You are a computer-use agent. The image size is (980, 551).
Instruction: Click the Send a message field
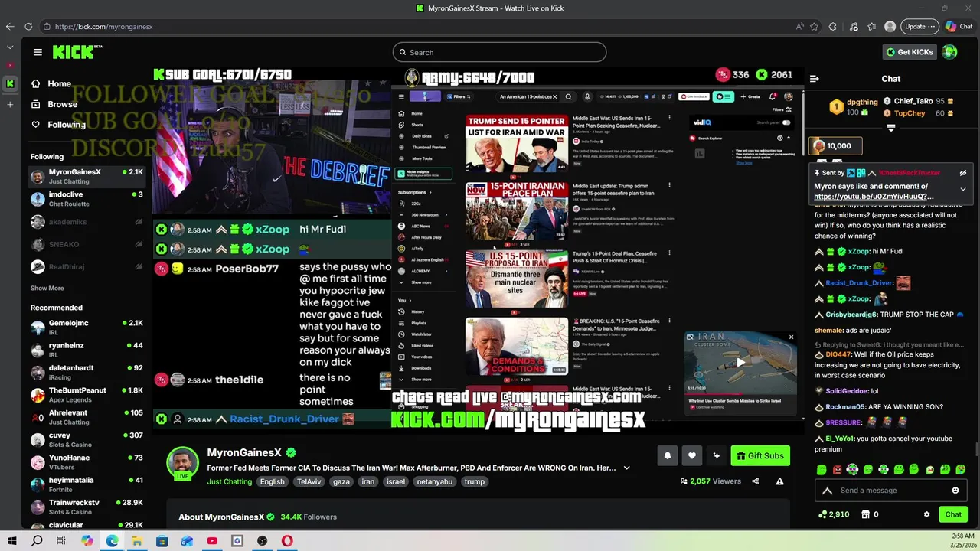892,491
